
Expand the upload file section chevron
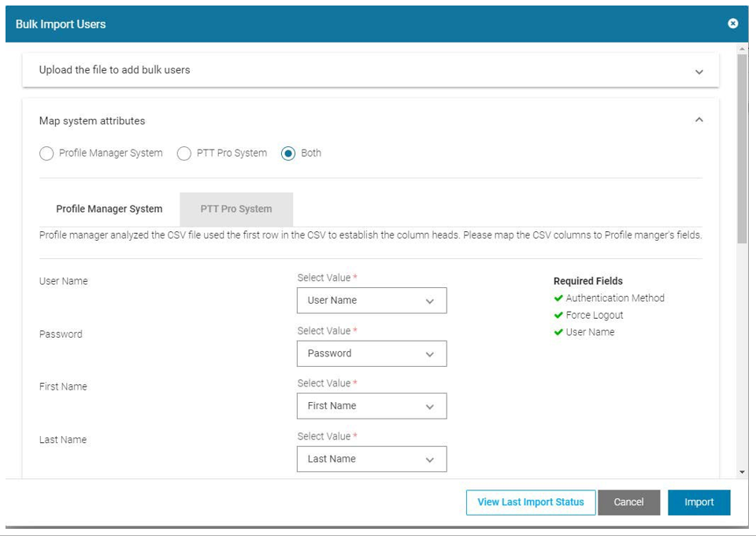click(699, 72)
